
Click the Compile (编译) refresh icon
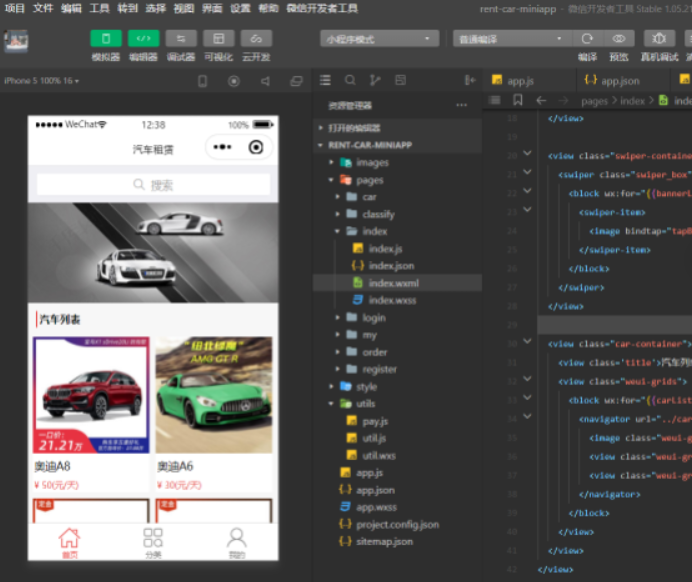click(587, 39)
